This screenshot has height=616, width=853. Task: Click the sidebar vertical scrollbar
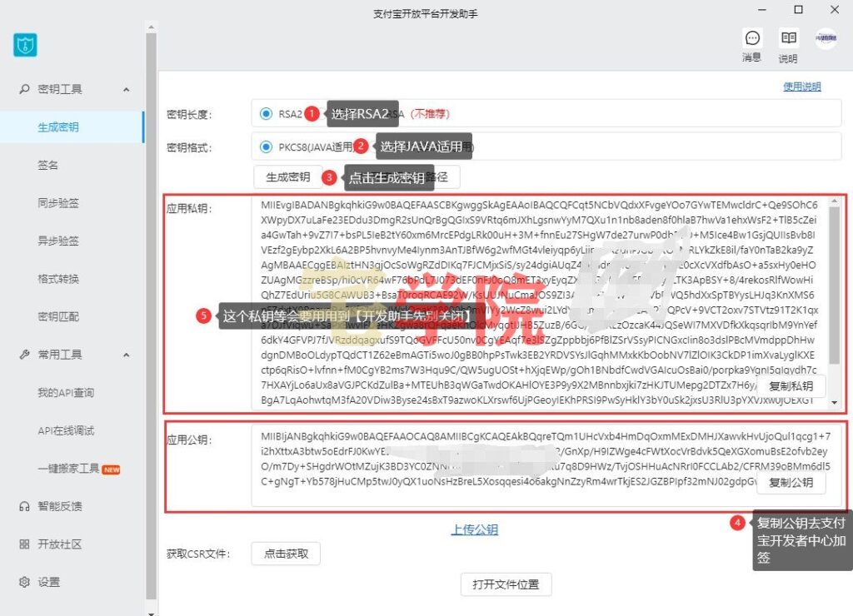click(x=152, y=316)
